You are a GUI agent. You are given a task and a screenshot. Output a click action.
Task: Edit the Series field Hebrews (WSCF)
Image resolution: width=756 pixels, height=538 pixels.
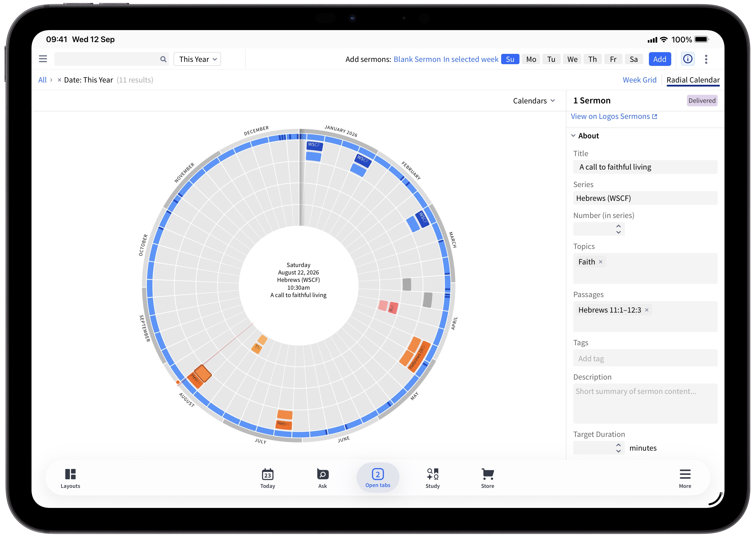click(x=645, y=198)
